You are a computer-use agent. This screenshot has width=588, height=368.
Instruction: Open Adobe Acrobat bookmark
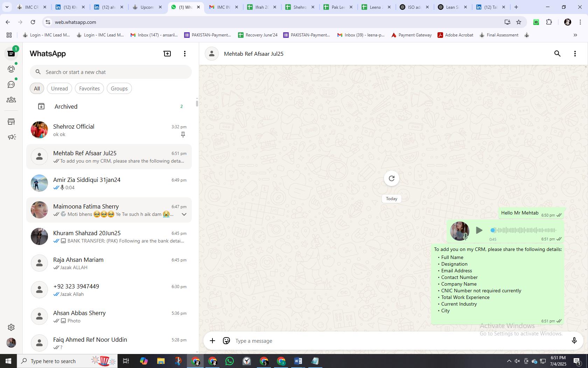(x=455, y=35)
